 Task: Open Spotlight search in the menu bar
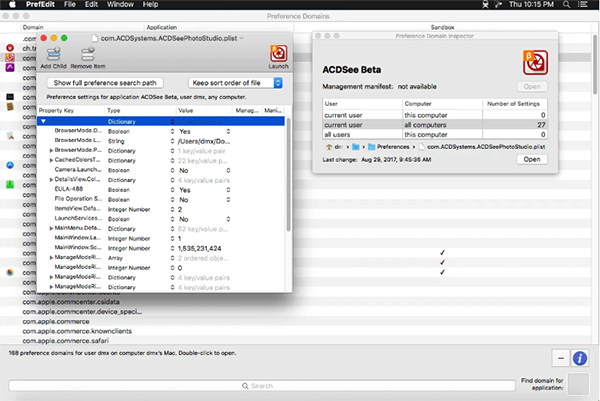coord(567,5)
